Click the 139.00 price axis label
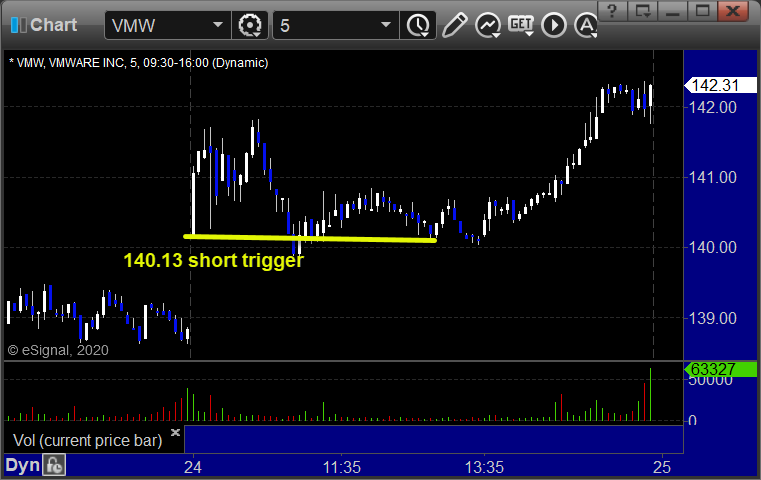 pyautogui.click(x=712, y=318)
